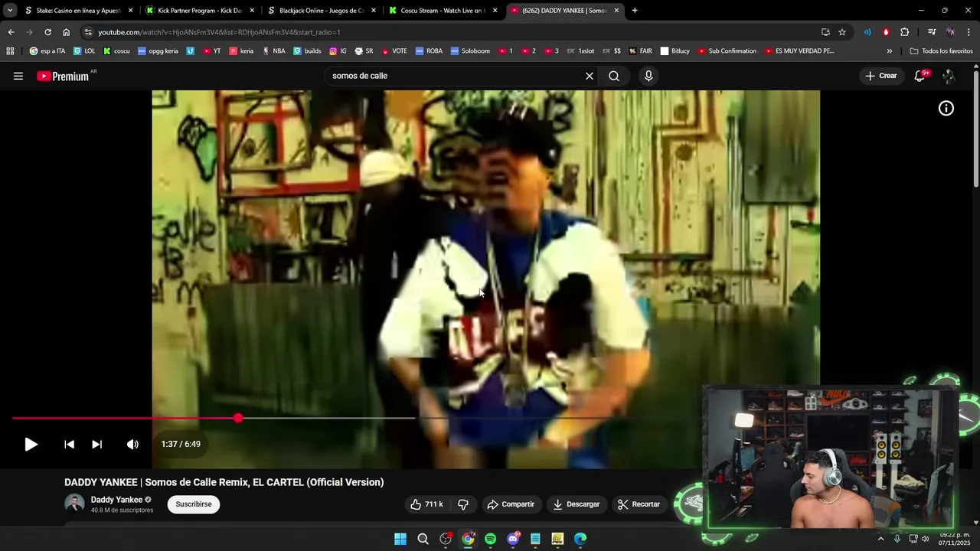Viewport: 980px width, 551px height.
Task: Open the Crear upload menu
Action: pyautogui.click(x=880, y=76)
